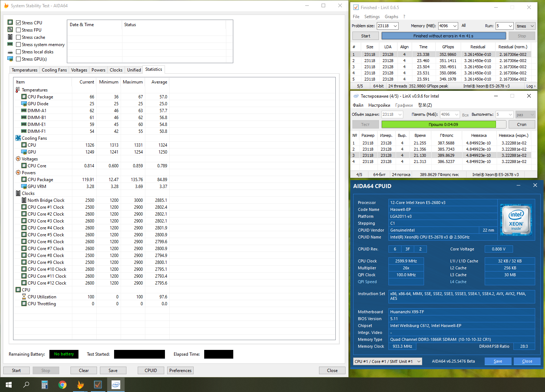Click the green No battery indicator
The image size is (545, 392).
[x=64, y=354]
